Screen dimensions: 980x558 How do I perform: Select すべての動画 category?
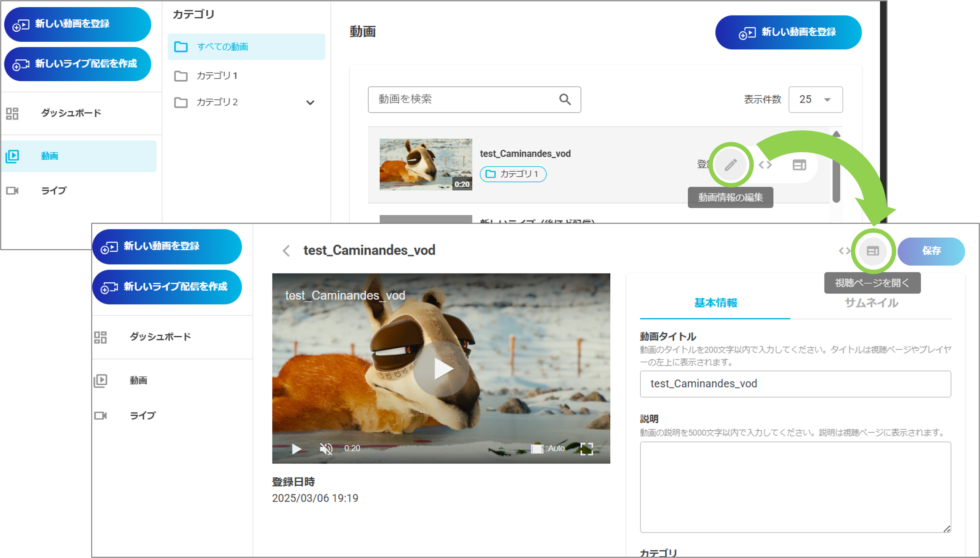coord(246,47)
